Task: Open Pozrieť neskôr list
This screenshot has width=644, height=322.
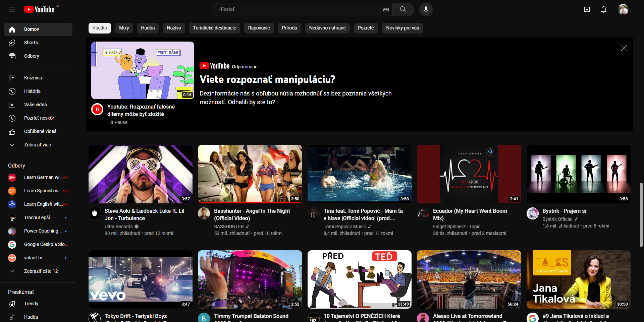Action: (x=38, y=118)
